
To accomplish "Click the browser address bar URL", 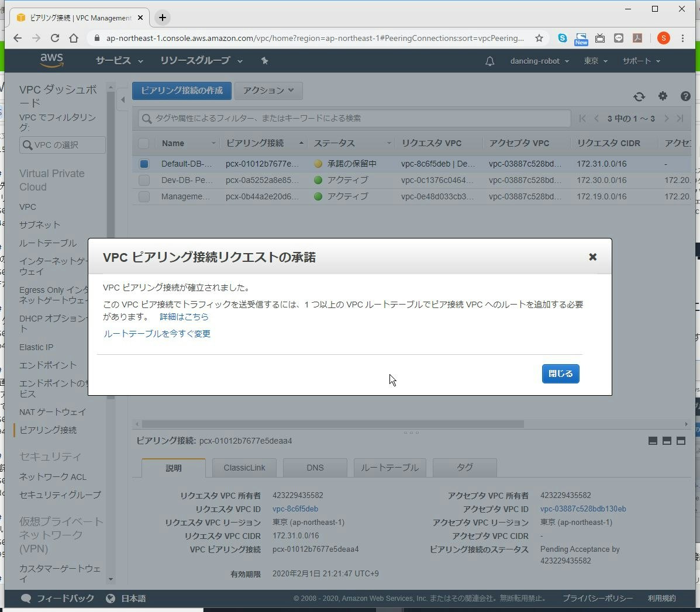I will [x=315, y=39].
